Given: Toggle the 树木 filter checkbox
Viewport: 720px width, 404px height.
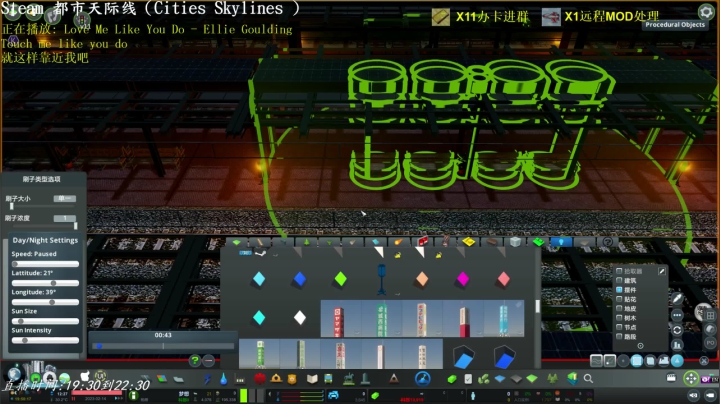Looking at the screenshot, I should click(x=619, y=318).
